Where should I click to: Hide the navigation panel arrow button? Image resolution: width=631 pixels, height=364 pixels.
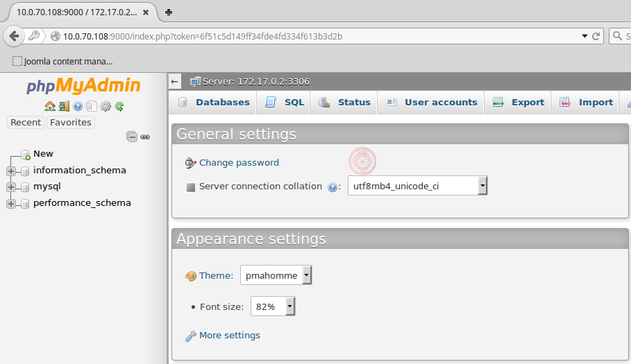click(175, 82)
